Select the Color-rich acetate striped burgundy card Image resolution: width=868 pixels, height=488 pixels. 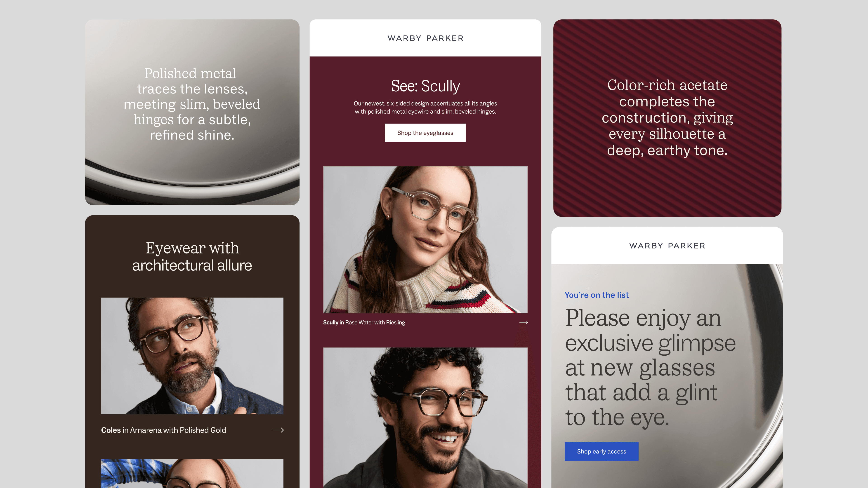(667, 118)
